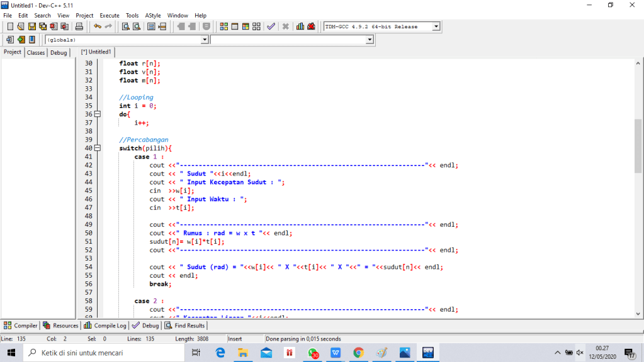The width and height of the screenshot is (644, 362).
Task: Click the Undo arrow icon
Action: pyautogui.click(x=98, y=26)
